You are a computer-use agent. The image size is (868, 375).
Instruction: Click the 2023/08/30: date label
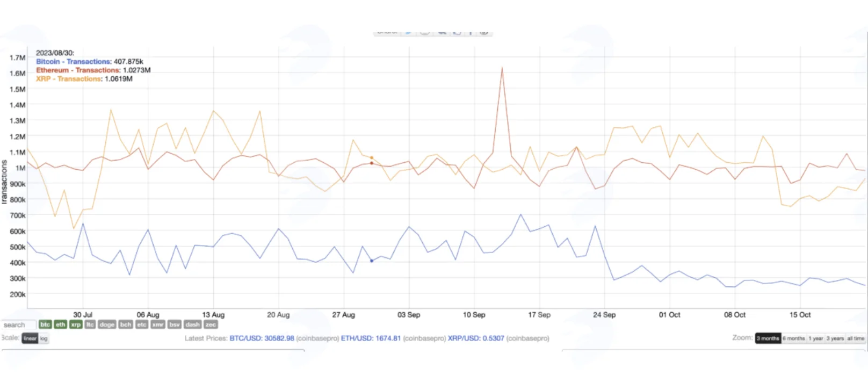pos(55,53)
